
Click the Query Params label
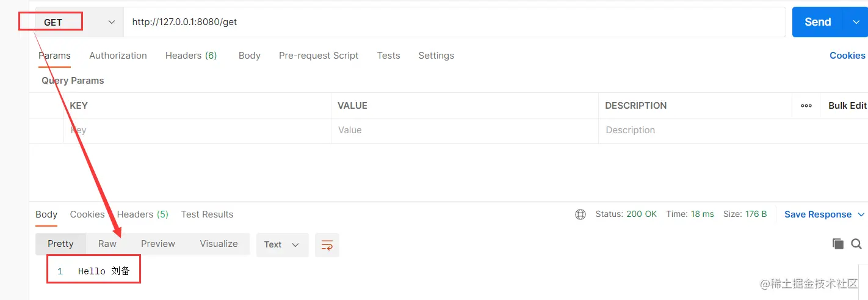(73, 81)
